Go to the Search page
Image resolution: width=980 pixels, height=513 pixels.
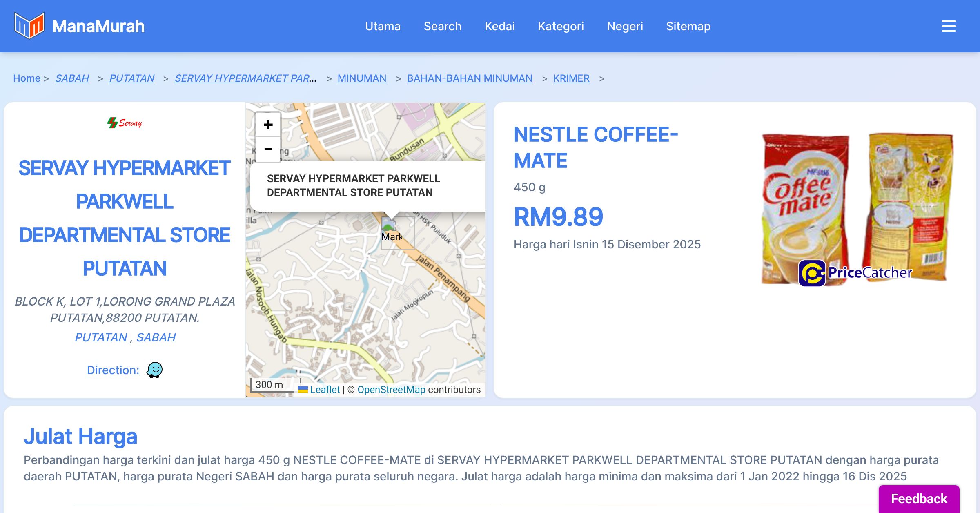pyautogui.click(x=442, y=26)
